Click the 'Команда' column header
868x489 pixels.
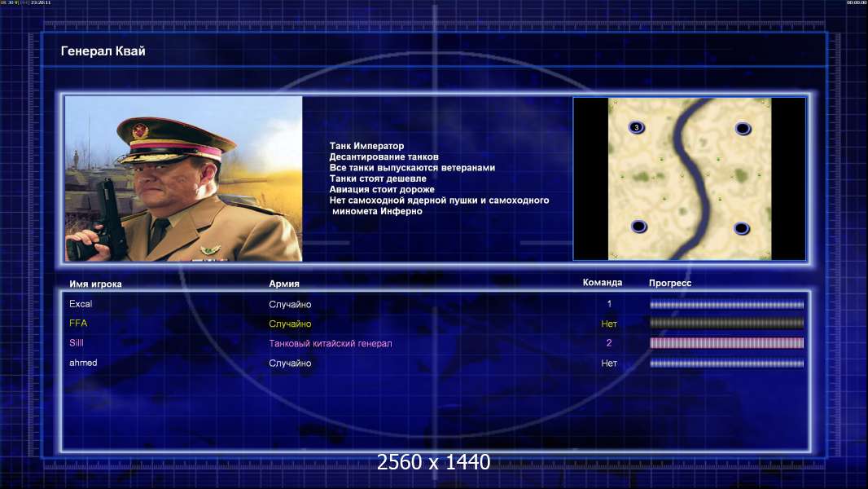tap(603, 283)
